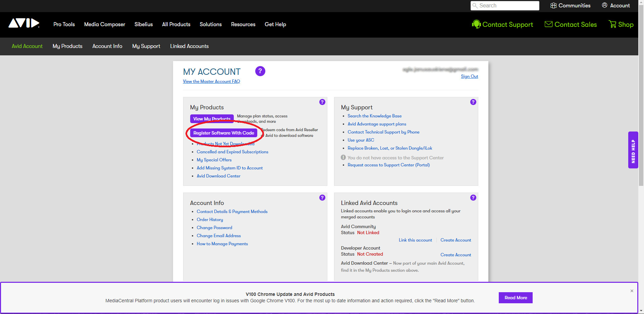Open Cancelled and Expired Subscriptions link
This screenshot has height=314, width=644.
[232, 152]
